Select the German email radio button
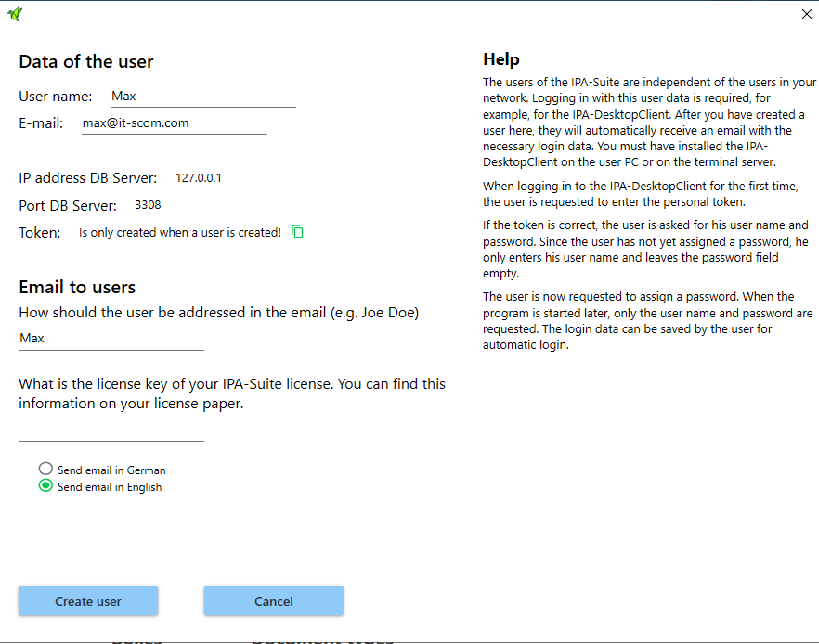 click(45, 470)
